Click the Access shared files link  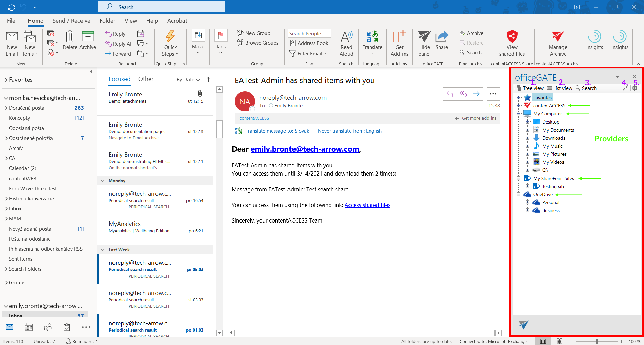pos(367,205)
